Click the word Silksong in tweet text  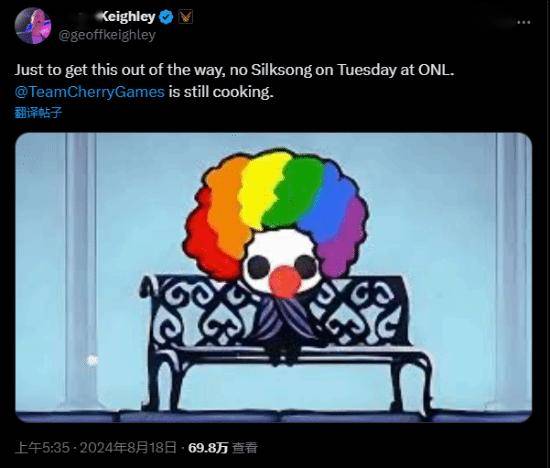click(281, 70)
